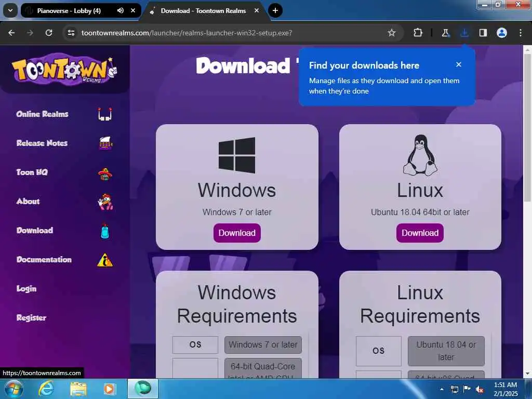532x399 pixels.
Task: Click the browser address bar URL
Action: [187, 33]
